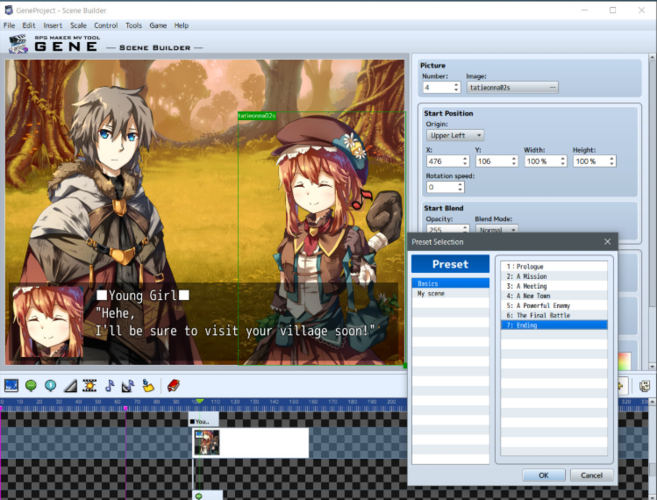Select preset 5: A Powerful Enemy
Viewport: 657px width, 500px height.
[x=554, y=306]
